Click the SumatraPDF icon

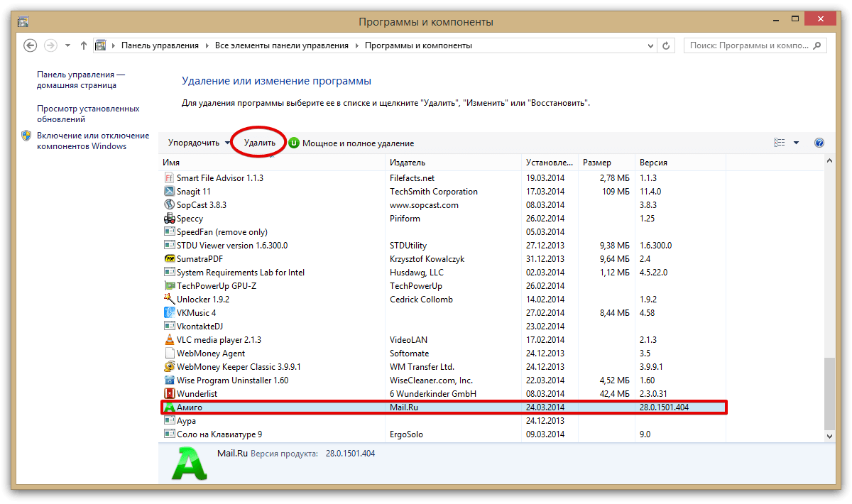tap(169, 259)
